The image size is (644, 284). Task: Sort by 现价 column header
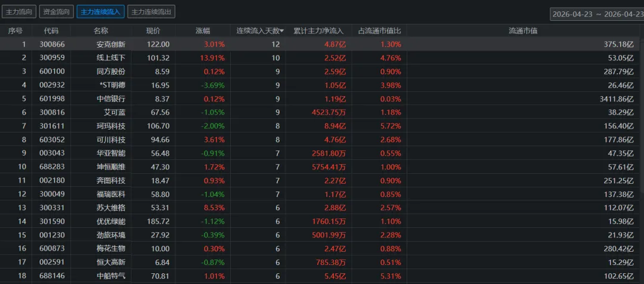[x=153, y=31]
